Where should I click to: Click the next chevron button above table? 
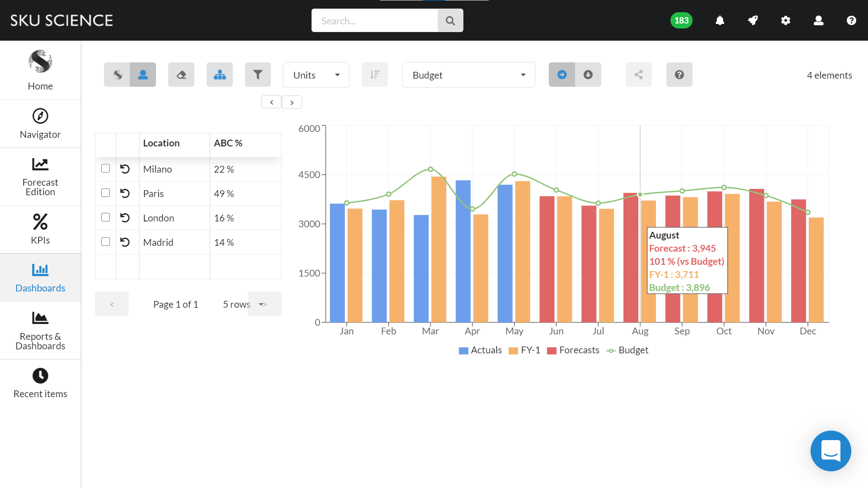[x=292, y=103]
